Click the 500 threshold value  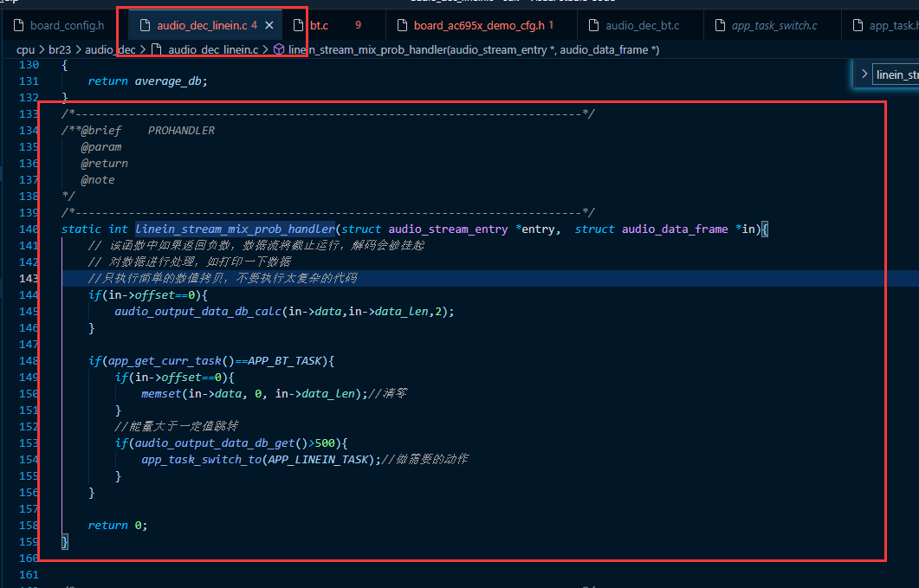coord(325,443)
